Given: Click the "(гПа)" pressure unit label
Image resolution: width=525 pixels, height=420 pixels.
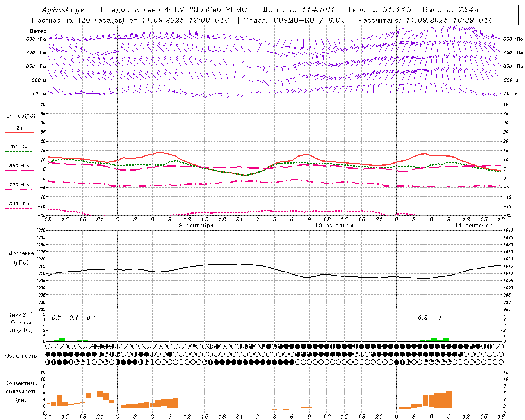Looking at the screenshot, I should pos(21,263).
